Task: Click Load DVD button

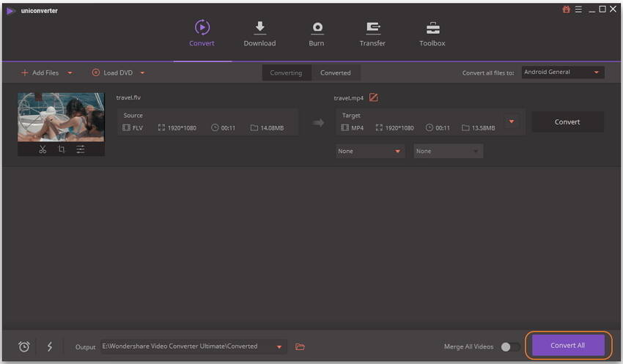Action: click(x=112, y=73)
